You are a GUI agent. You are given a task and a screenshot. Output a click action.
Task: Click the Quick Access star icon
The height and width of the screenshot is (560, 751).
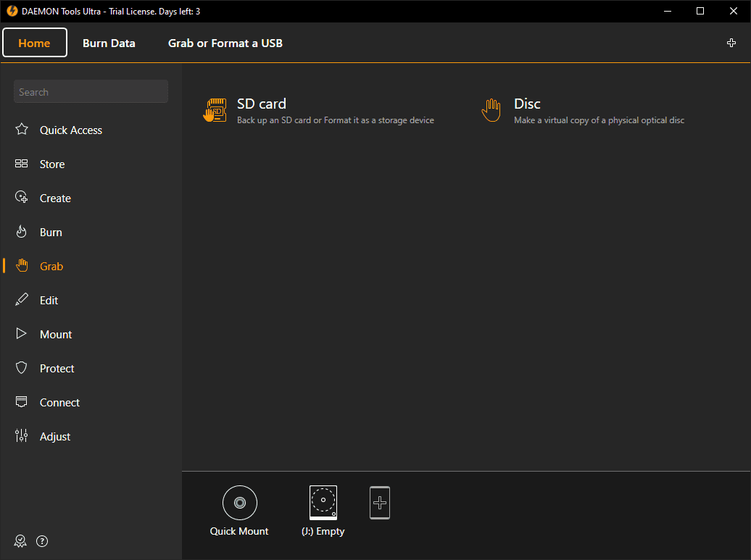(22, 129)
